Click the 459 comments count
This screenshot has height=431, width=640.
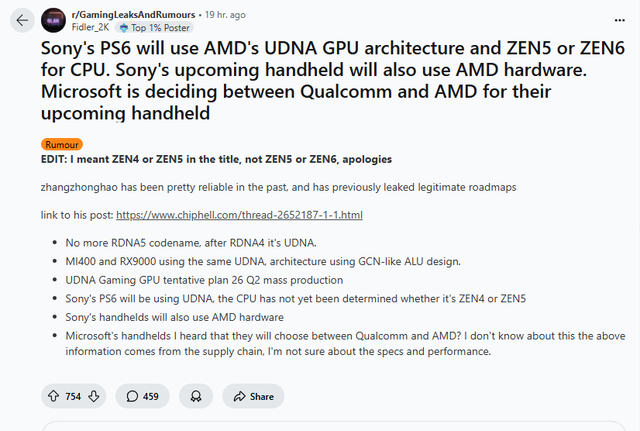click(151, 396)
